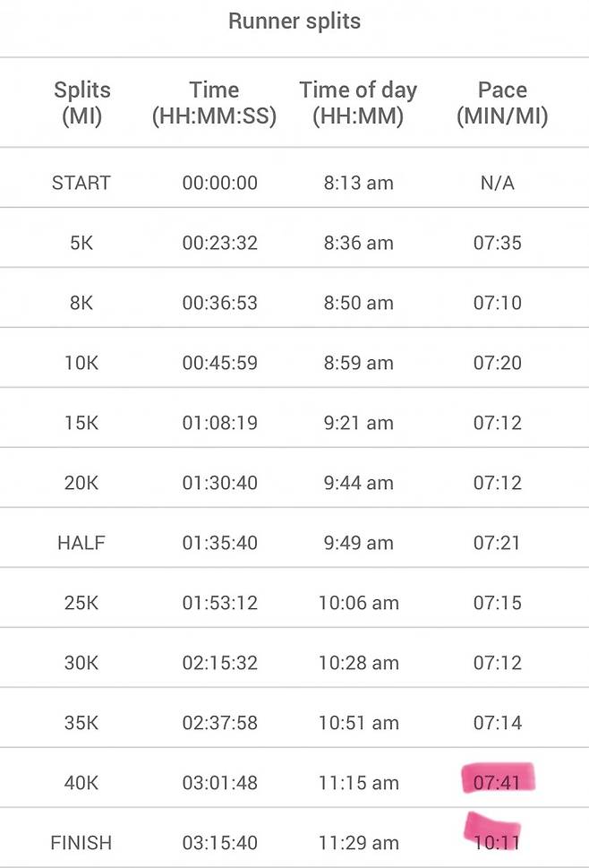This screenshot has height=868, width=589.
Task: Click the FINISH time 03:15:40
Action: pyautogui.click(x=220, y=843)
